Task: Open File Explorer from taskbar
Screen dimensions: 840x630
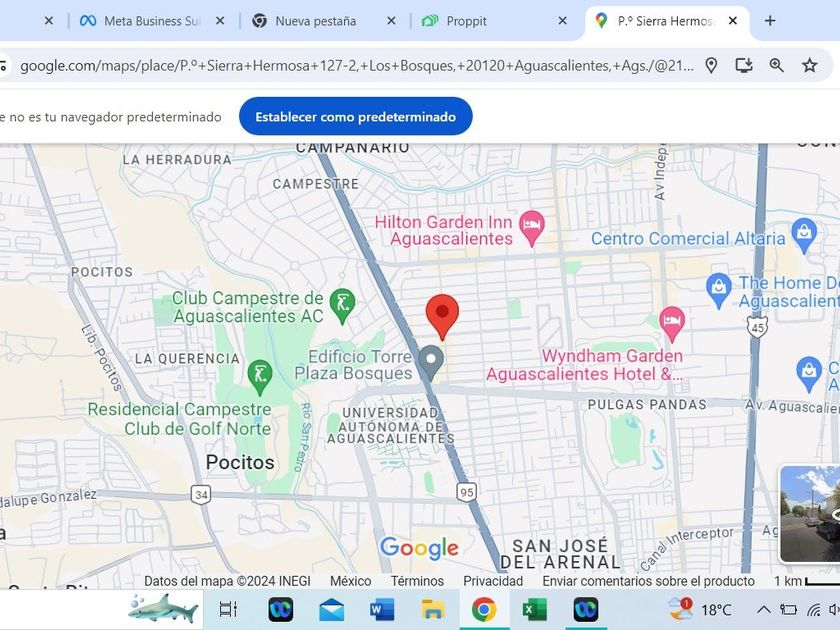Action: click(x=432, y=610)
